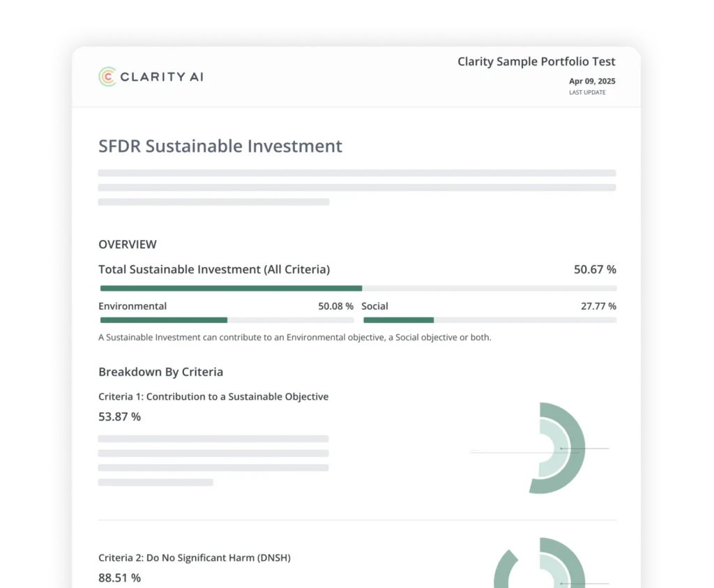Click the Social progress bar
This screenshot has height=588, width=714.
point(490,320)
